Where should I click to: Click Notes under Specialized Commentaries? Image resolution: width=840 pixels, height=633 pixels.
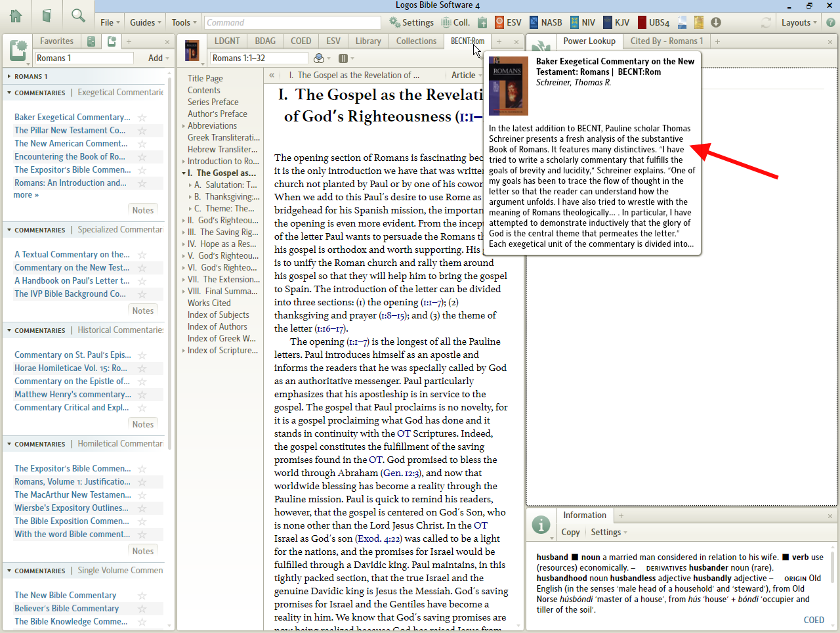coord(143,311)
